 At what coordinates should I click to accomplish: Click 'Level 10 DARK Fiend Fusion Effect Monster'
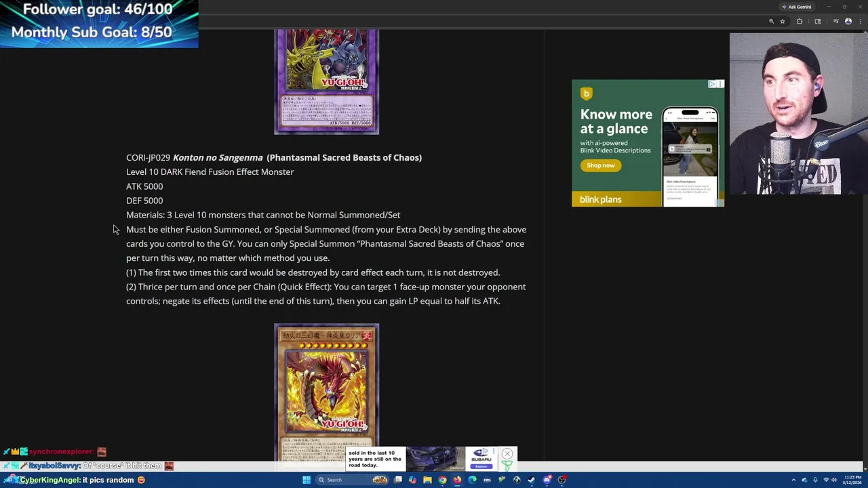coord(210,172)
